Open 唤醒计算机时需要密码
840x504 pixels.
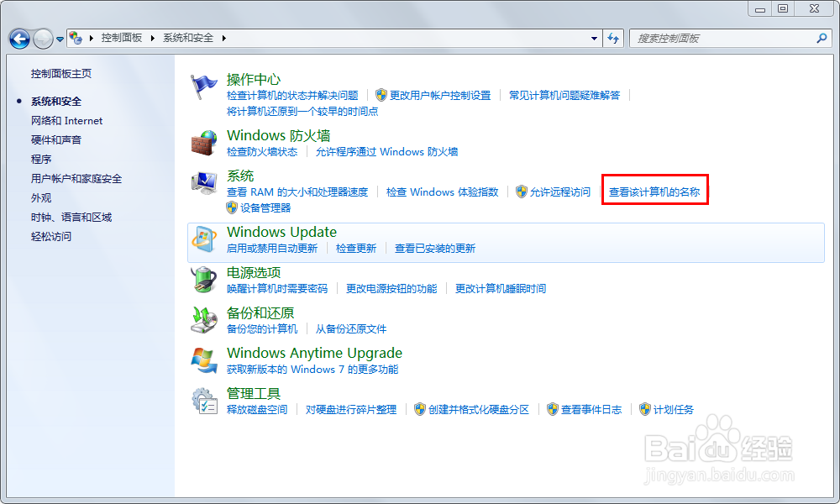coord(277,289)
